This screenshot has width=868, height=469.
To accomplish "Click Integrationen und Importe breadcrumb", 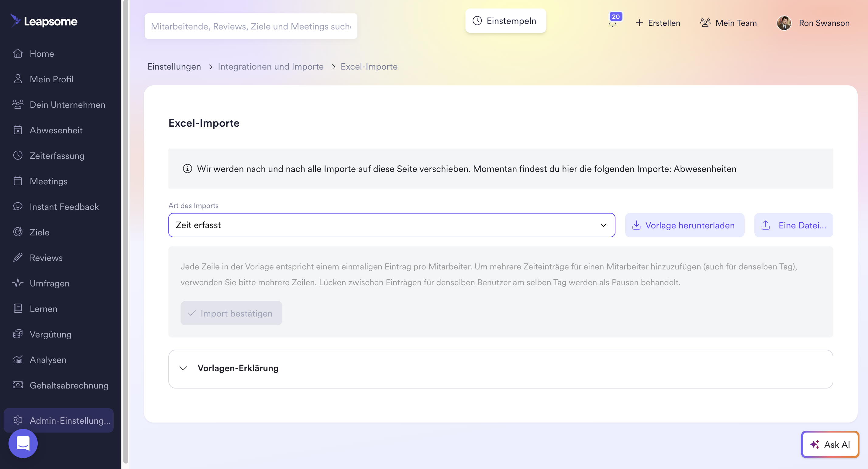I will point(270,66).
